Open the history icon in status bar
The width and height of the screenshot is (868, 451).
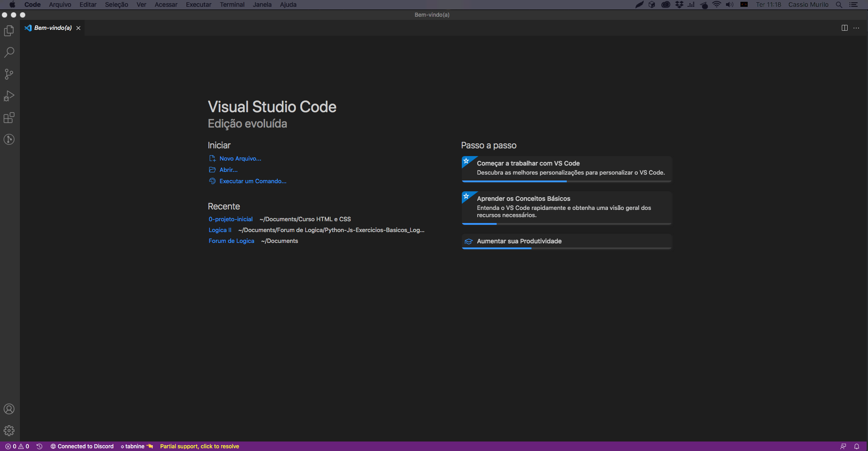click(x=39, y=446)
